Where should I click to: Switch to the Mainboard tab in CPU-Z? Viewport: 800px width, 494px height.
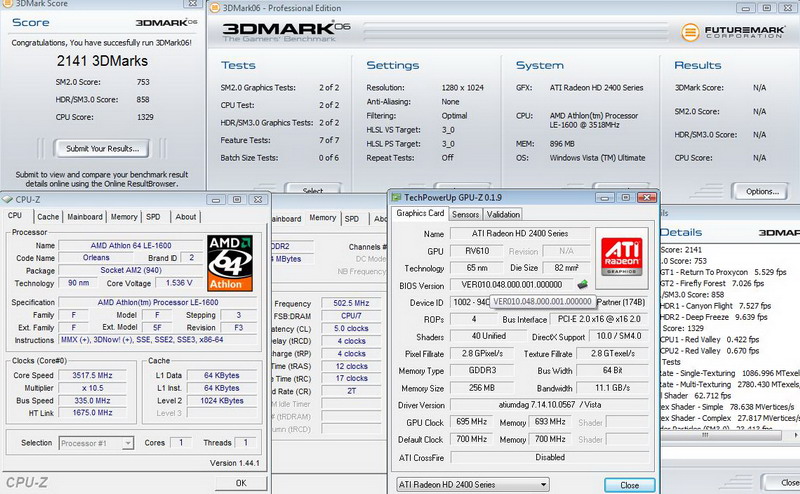[x=85, y=217]
